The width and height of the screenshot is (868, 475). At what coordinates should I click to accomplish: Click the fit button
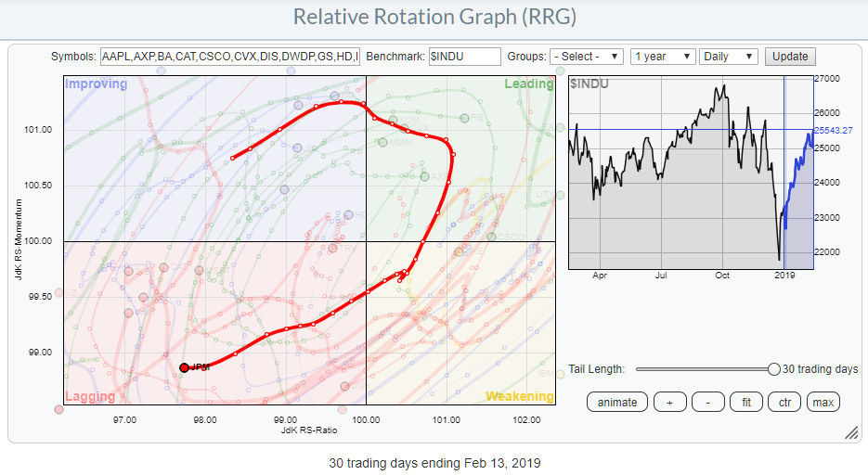tap(745, 402)
